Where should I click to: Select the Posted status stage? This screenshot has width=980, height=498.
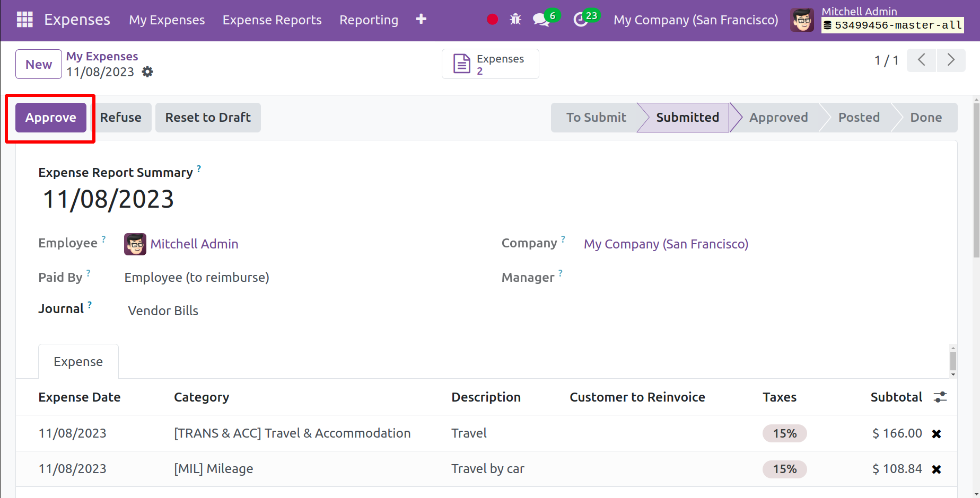859,118
